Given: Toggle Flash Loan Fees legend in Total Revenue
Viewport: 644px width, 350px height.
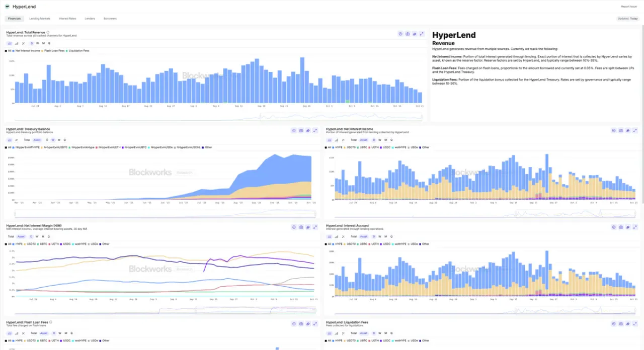Looking at the screenshot, I should point(53,51).
